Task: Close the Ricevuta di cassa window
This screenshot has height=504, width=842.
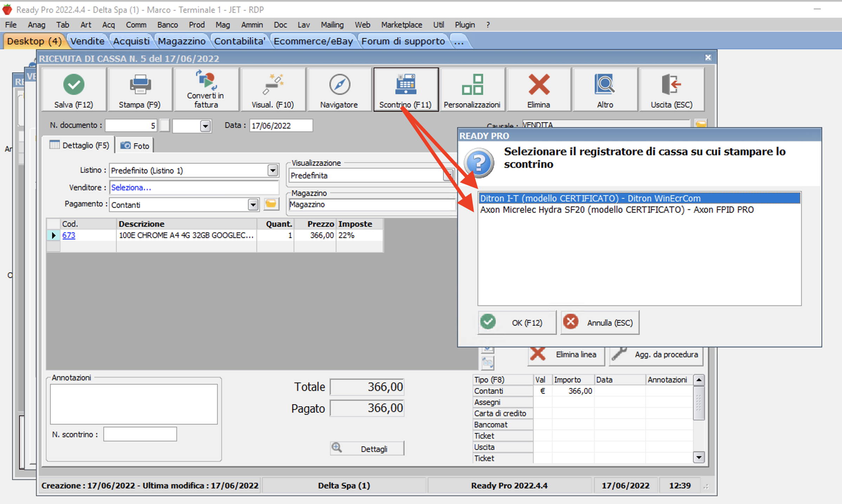Action: [x=708, y=58]
